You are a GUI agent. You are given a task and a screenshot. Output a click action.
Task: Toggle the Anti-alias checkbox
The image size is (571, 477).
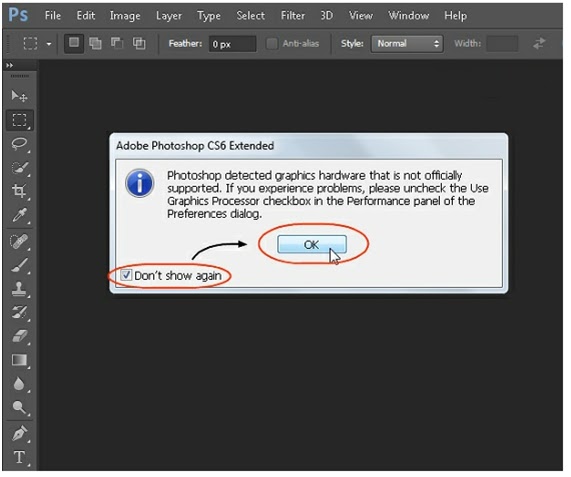coord(272,44)
